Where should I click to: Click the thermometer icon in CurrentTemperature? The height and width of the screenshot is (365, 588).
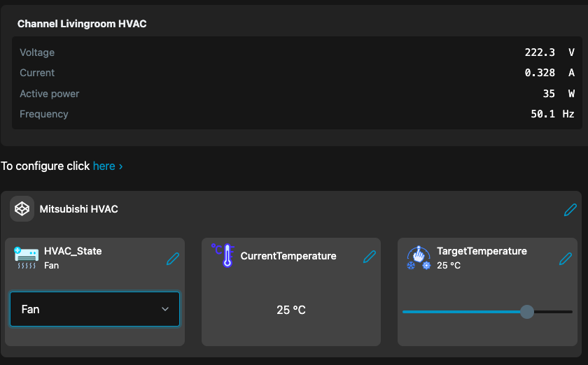click(x=223, y=256)
